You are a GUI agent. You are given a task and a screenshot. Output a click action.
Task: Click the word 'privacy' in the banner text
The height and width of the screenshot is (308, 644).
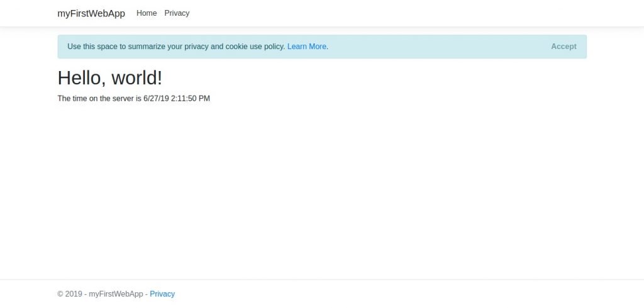click(x=197, y=47)
